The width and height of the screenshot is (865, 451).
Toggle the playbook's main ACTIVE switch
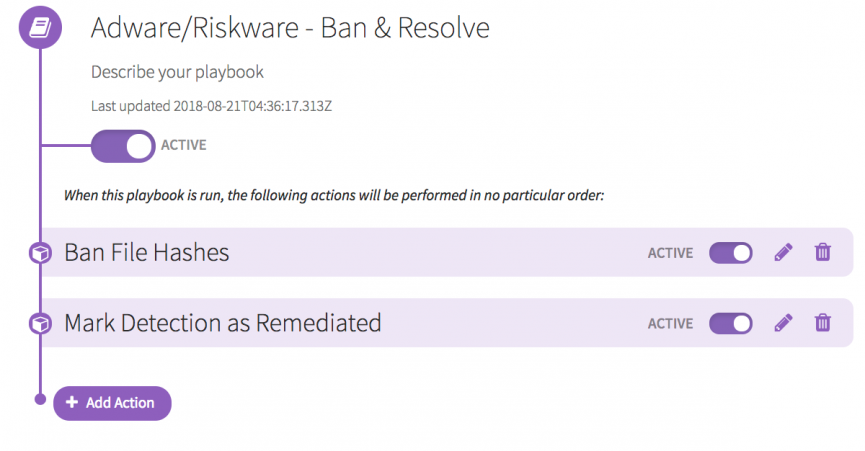click(x=122, y=146)
